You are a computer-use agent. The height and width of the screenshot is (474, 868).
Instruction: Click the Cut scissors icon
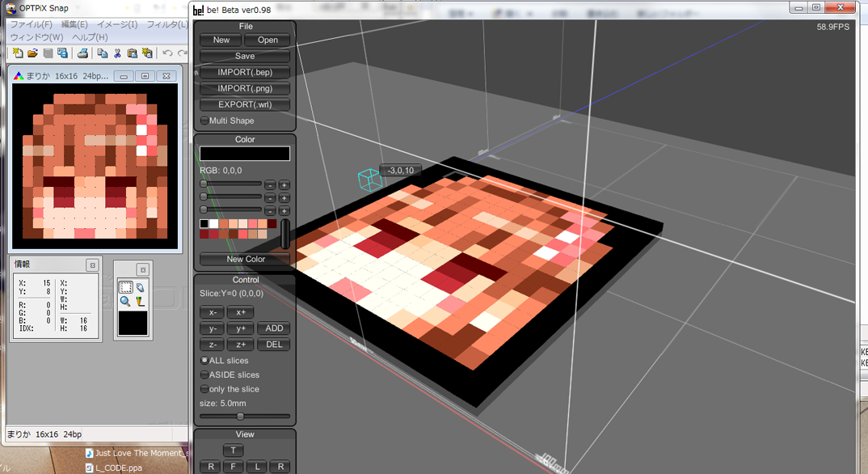(117, 53)
